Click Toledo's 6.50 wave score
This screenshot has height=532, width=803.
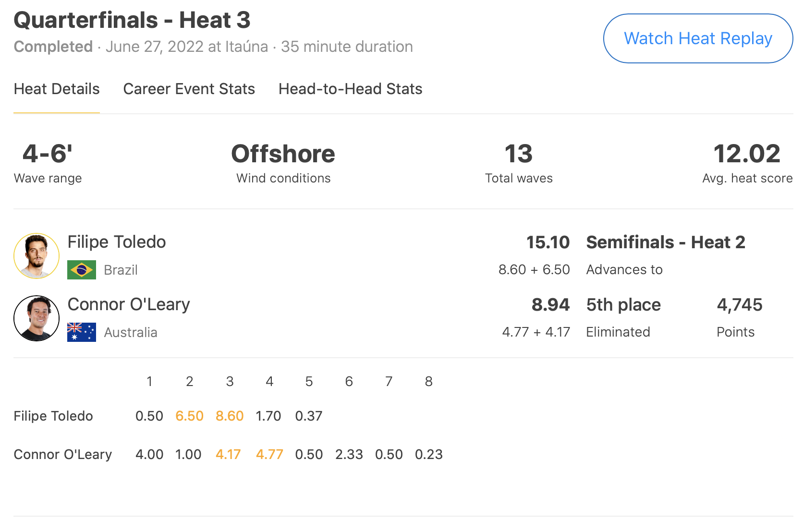point(189,416)
